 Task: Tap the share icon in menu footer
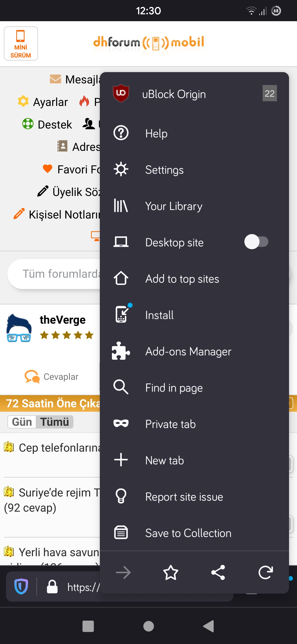click(x=218, y=573)
